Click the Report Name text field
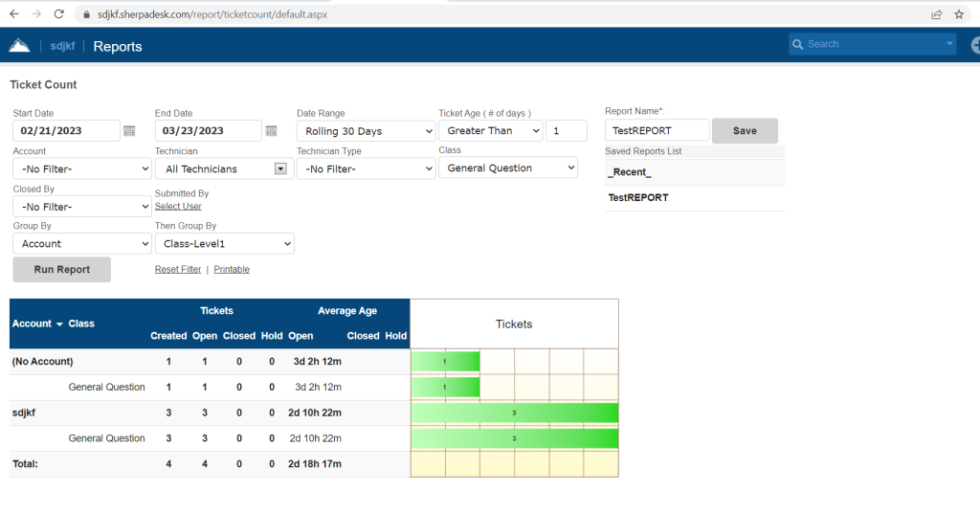 (657, 130)
